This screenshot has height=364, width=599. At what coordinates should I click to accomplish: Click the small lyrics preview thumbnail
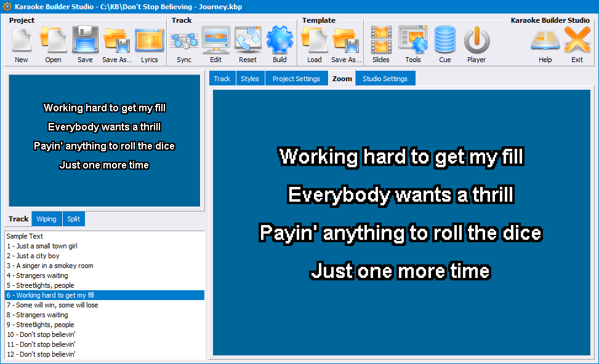pyautogui.click(x=104, y=140)
